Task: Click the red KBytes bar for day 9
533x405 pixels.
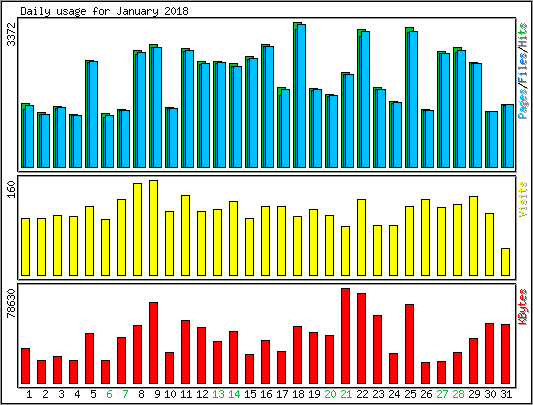Action: (x=154, y=343)
